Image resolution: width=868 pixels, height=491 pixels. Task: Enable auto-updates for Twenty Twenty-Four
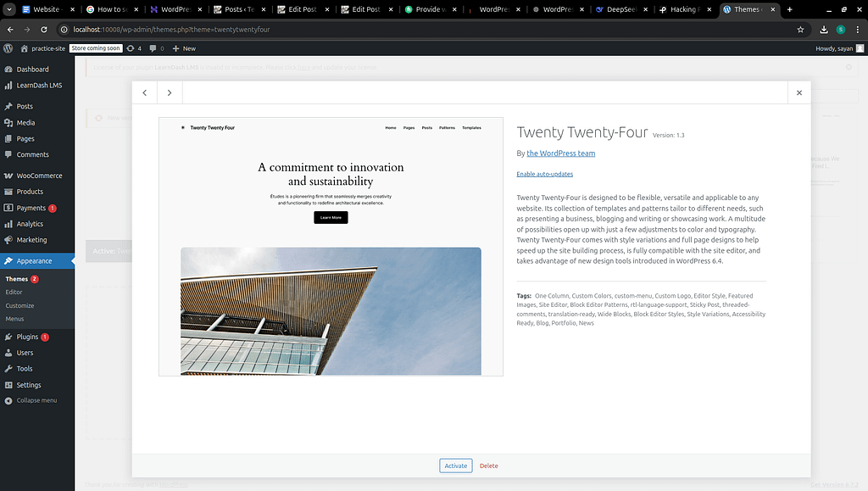[x=544, y=174]
